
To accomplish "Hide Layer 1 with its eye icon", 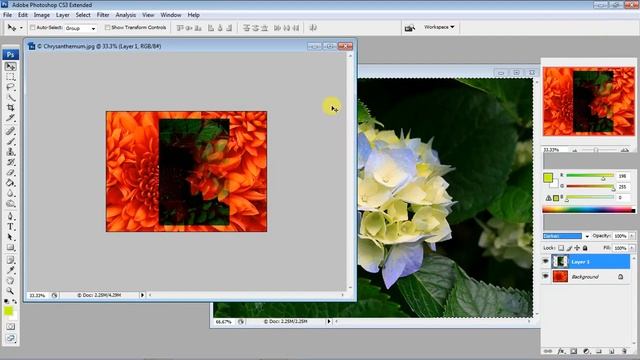I will click(x=546, y=261).
